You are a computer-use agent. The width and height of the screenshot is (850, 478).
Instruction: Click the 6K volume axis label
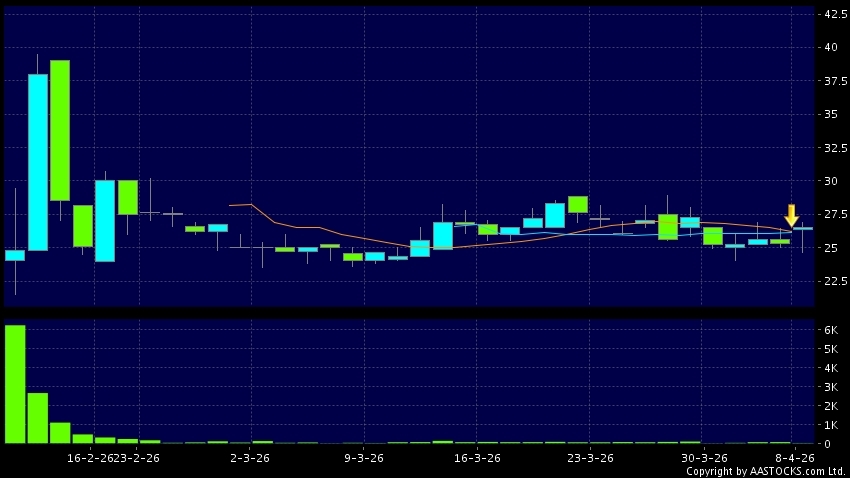[x=830, y=330]
